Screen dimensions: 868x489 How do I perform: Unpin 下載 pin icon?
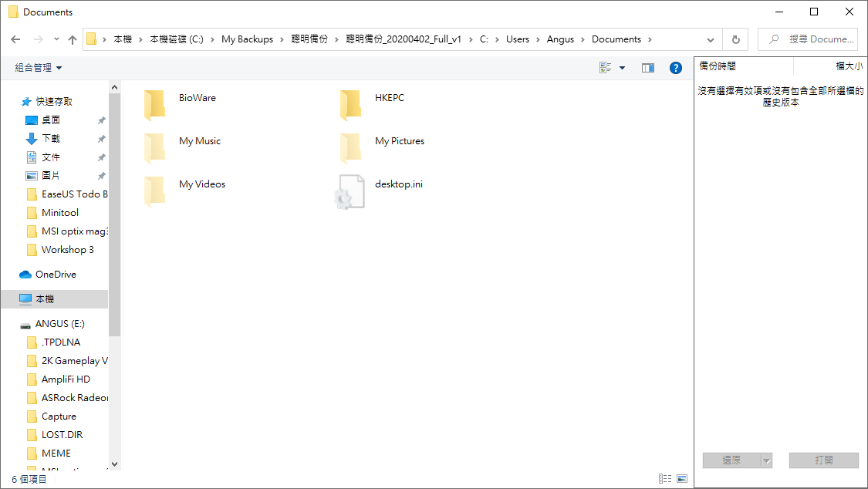pos(101,139)
